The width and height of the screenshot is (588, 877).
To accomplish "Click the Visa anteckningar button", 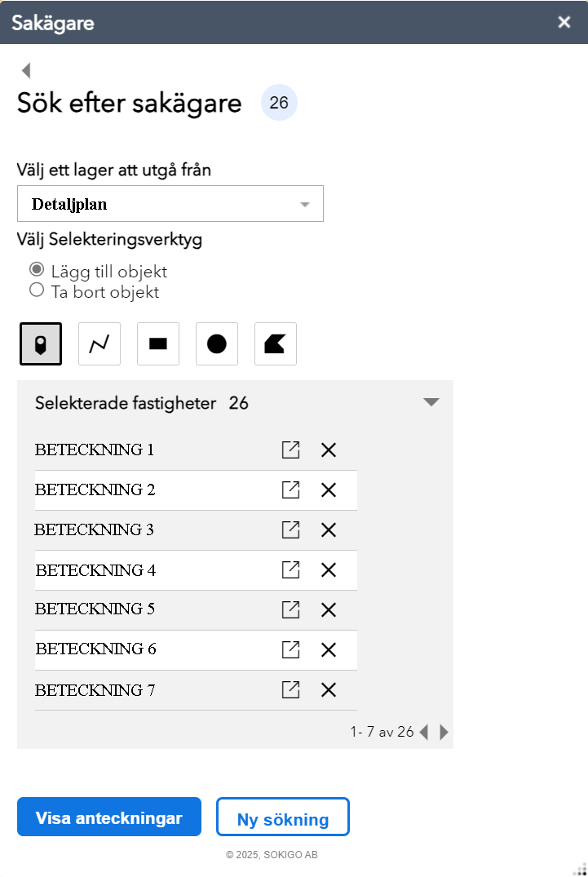I will pos(109,817).
